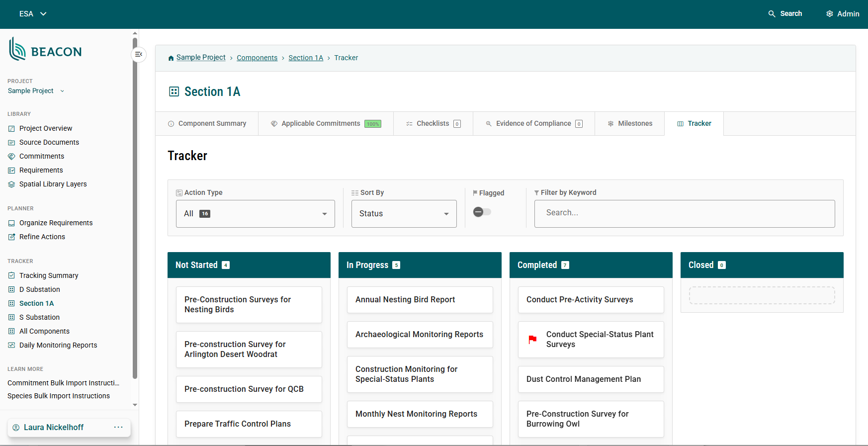Open Tracking Summary in the sidebar

[x=49, y=275]
